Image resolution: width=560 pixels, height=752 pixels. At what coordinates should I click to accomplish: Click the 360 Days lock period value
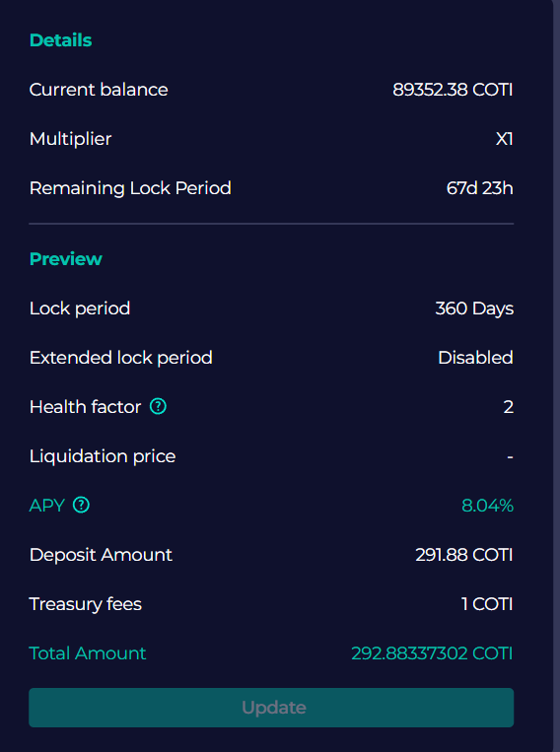pos(474,308)
